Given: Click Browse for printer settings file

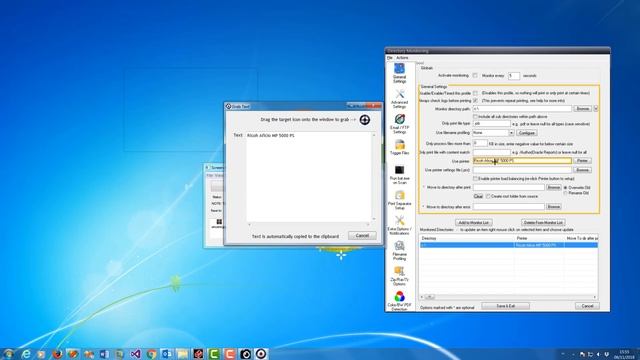Looking at the screenshot, I should tap(582, 170).
